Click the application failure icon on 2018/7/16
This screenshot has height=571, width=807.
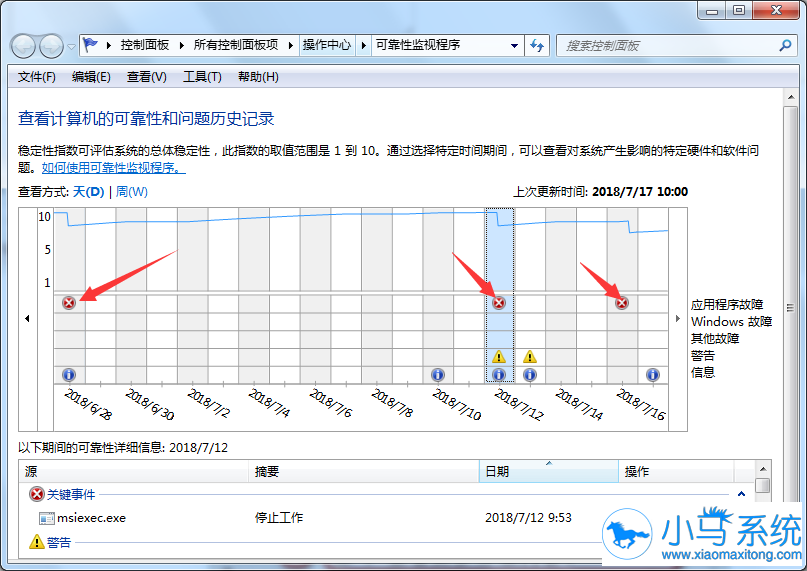(622, 303)
